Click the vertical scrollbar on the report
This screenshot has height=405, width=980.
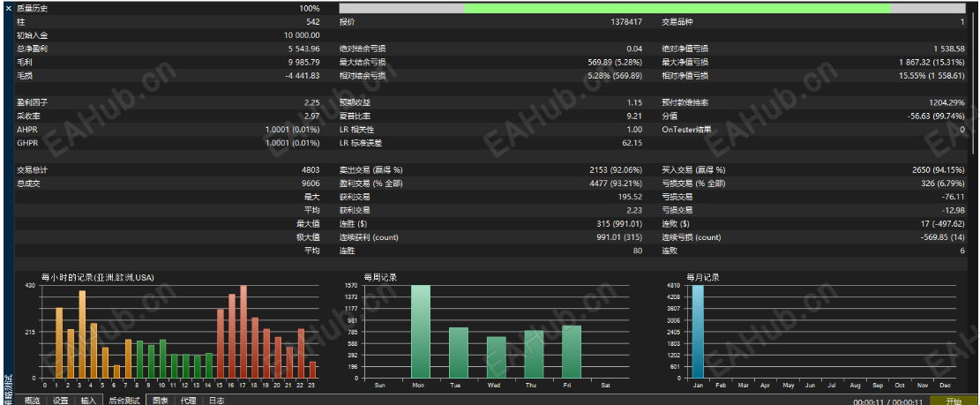(x=975, y=81)
